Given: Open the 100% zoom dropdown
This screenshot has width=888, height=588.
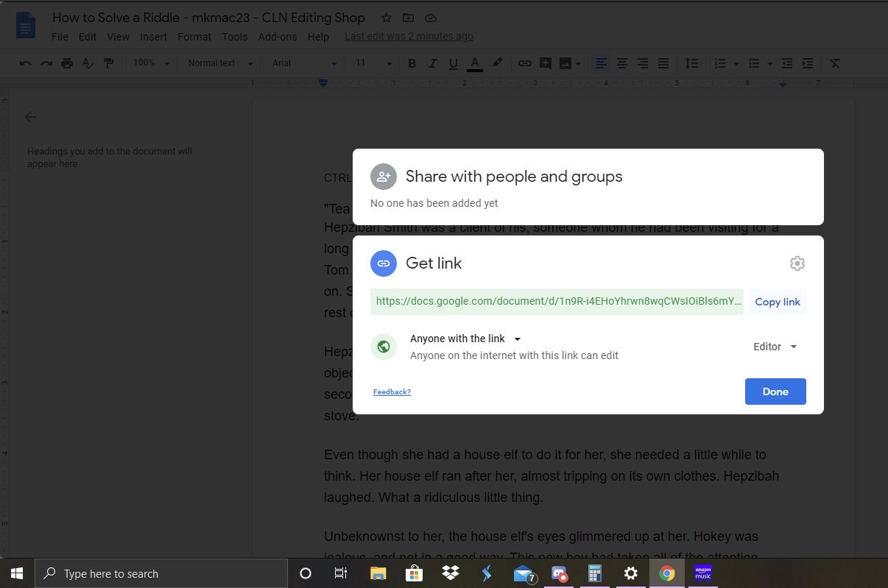Looking at the screenshot, I should 151,63.
